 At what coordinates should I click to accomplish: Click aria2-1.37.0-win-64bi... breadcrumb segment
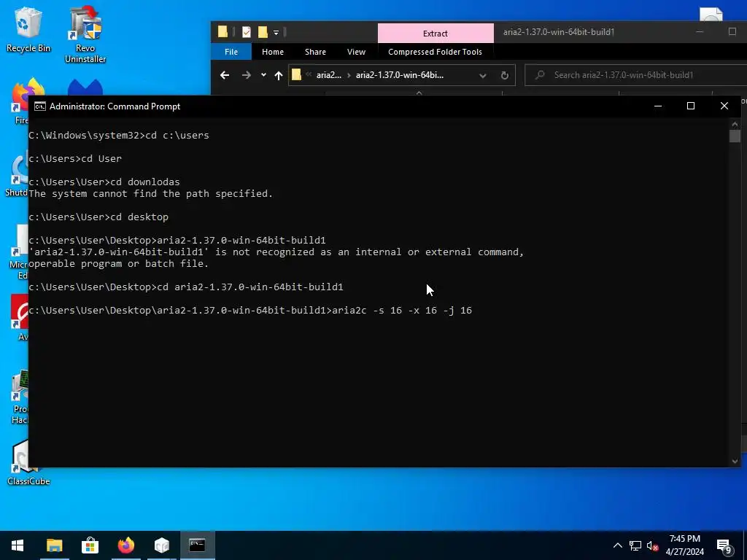click(x=400, y=75)
